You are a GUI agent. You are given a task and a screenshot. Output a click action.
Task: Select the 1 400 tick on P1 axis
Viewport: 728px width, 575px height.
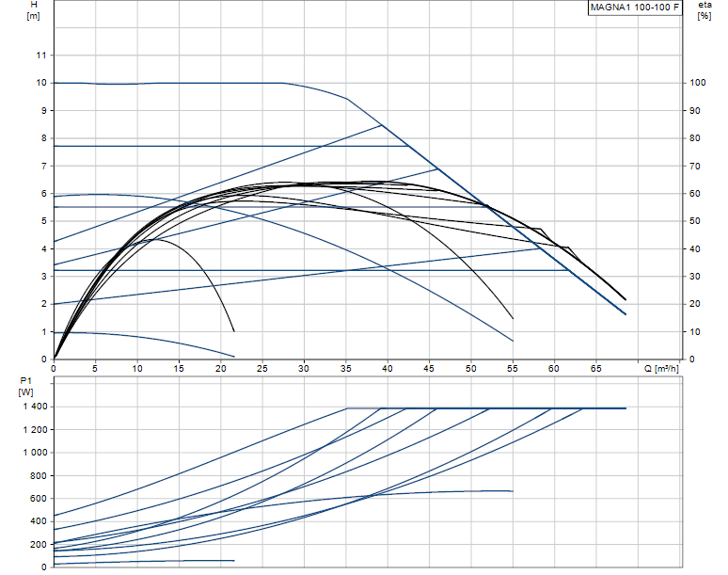[x=36, y=407]
